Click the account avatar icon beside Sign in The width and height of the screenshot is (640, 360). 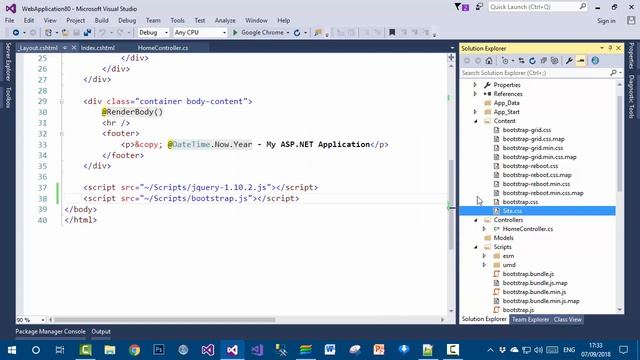click(x=631, y=20)
